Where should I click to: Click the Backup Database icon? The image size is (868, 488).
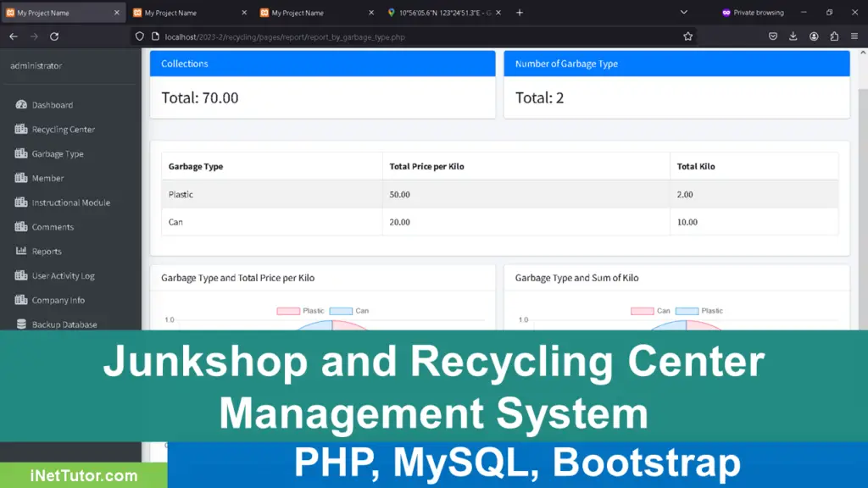pos(21,324)
